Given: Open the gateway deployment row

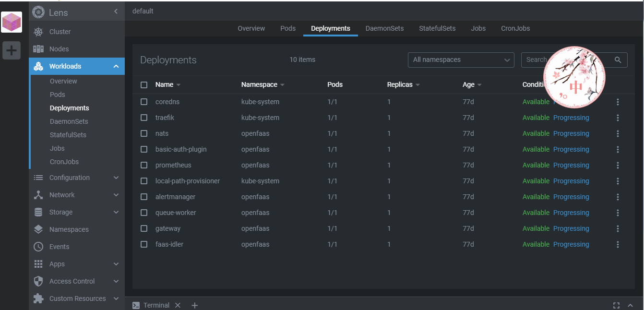Looking at the screenshot, I should point(168,228).
